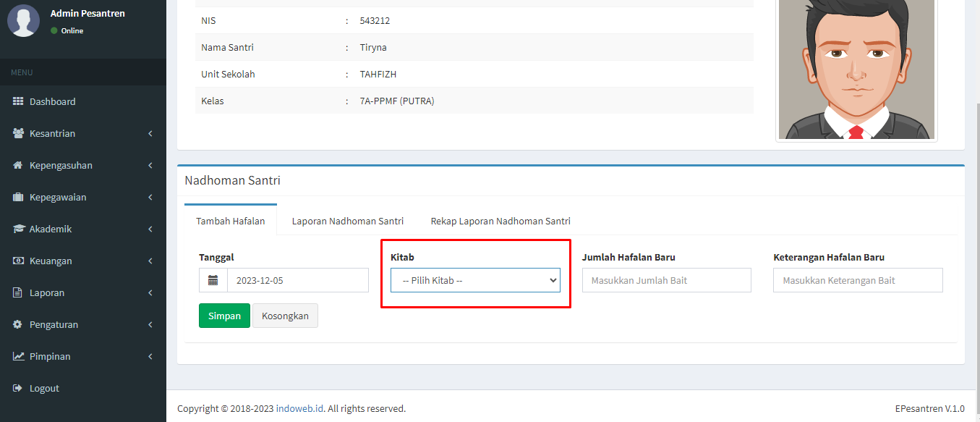Click the Jumlah Hafalan Baru input field
The width and height of the screenshot is (980, 422).
(666, 281)
